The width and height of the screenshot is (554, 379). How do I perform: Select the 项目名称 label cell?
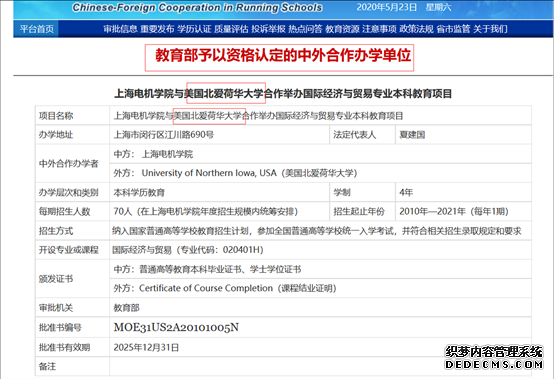point(72,116)
